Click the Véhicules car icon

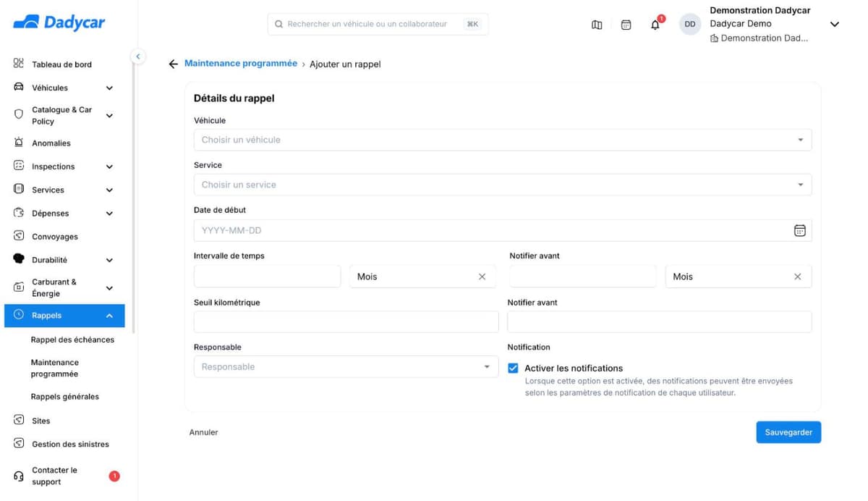coord(19,87)
